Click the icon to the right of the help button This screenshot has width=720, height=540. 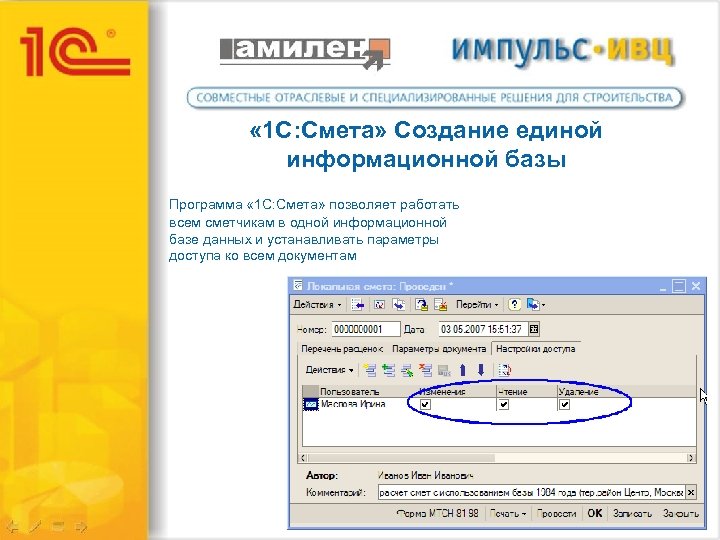(x=533, y=304)
